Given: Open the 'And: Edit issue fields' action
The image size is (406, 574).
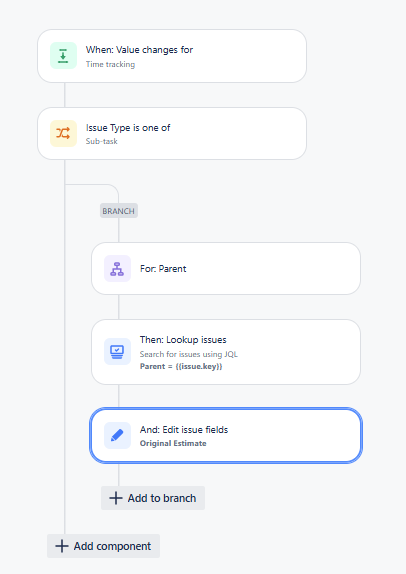Looking at the screenshot, I should [226, 435].
